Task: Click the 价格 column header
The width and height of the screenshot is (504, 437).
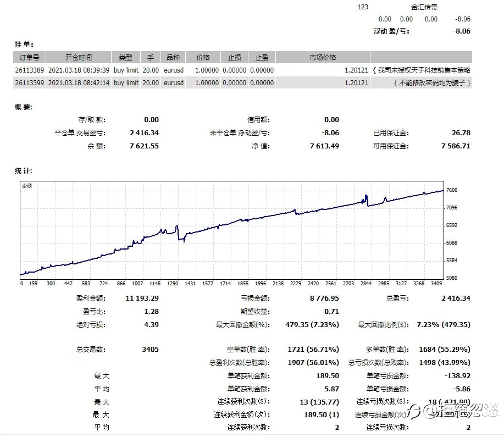Action: 203,57
